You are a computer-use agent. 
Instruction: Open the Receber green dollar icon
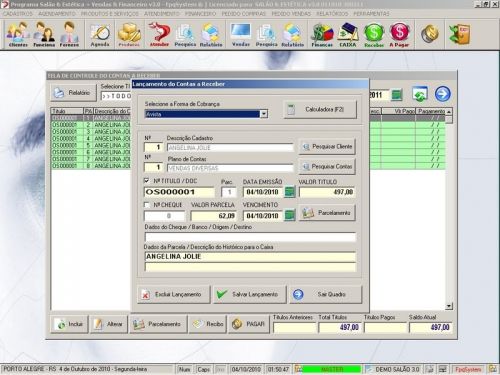click(374, 34)
